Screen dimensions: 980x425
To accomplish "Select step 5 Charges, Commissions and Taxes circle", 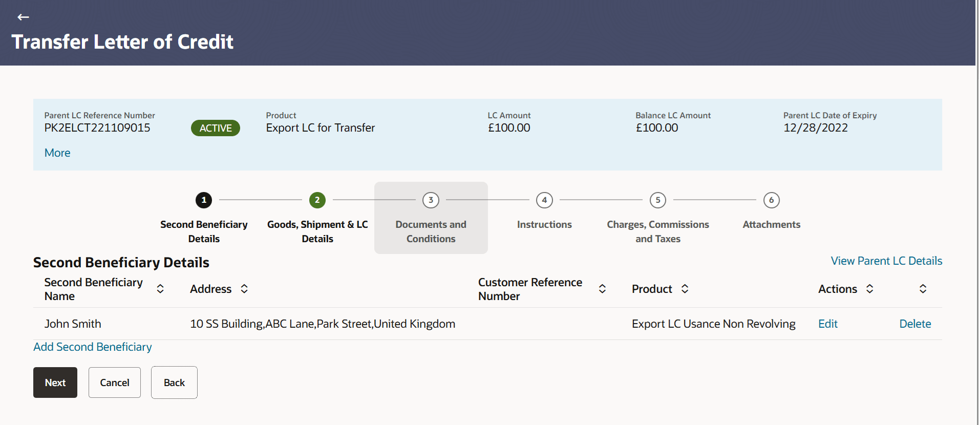I will 657,200.
